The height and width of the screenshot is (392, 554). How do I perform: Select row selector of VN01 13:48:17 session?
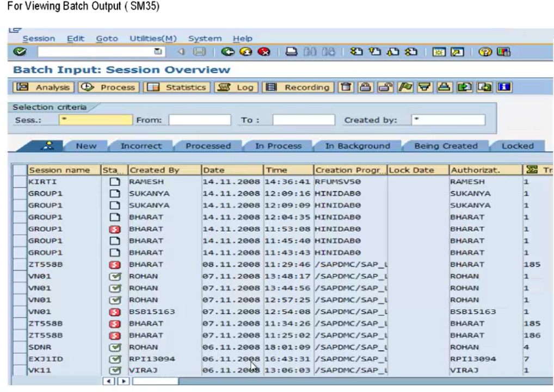(x=20, y=276)
